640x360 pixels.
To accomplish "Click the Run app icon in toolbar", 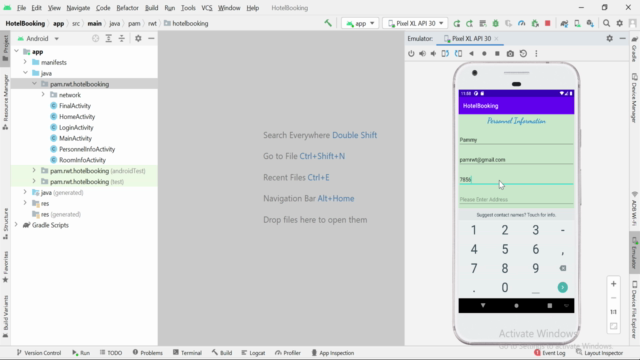I will tap(457, 24).
